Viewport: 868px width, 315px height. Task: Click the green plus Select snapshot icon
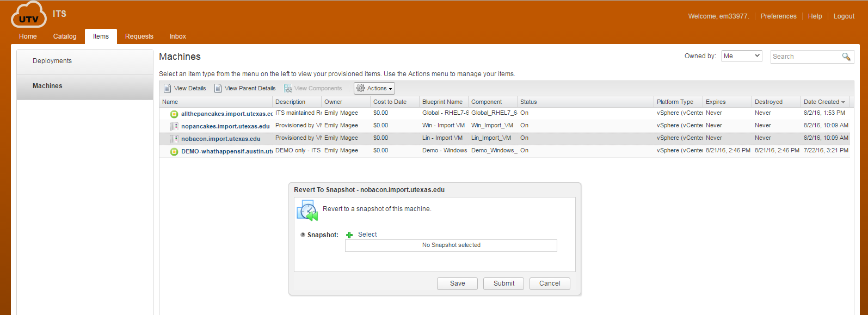349,235
